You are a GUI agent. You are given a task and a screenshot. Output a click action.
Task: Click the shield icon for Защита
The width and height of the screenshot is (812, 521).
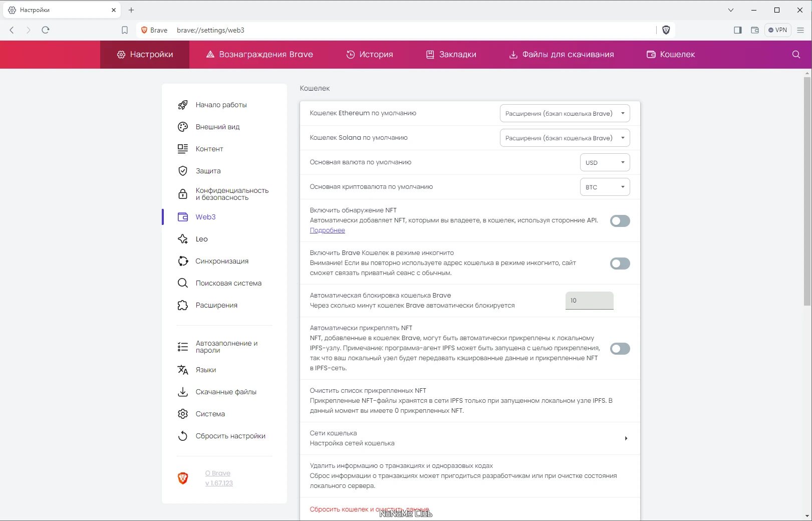[183, 171]
